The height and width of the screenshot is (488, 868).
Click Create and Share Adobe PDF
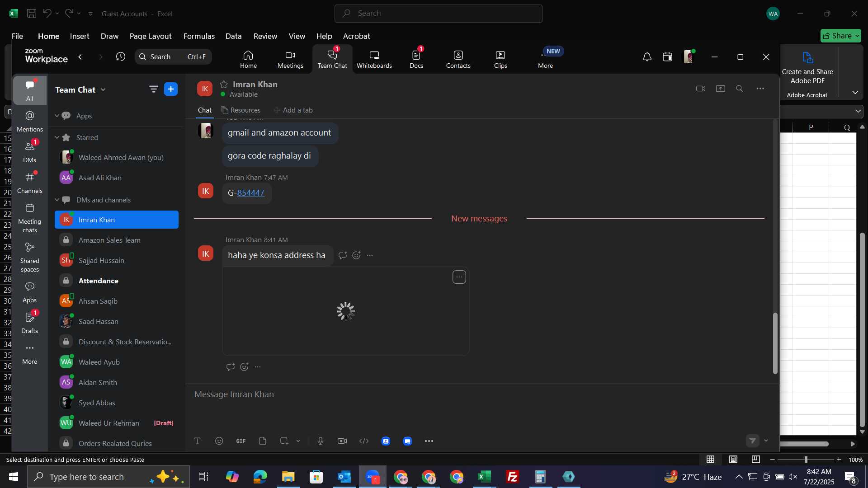(x=807, y=68)
